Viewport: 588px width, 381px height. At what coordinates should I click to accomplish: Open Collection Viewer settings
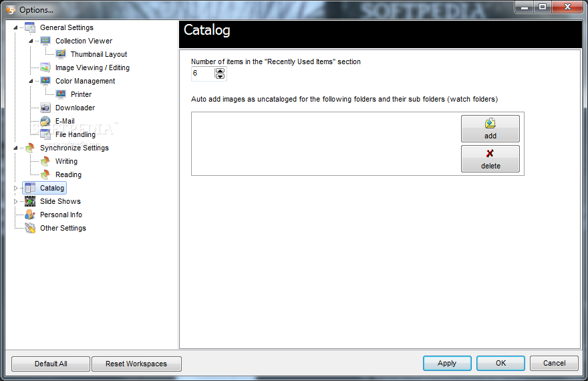84,41
